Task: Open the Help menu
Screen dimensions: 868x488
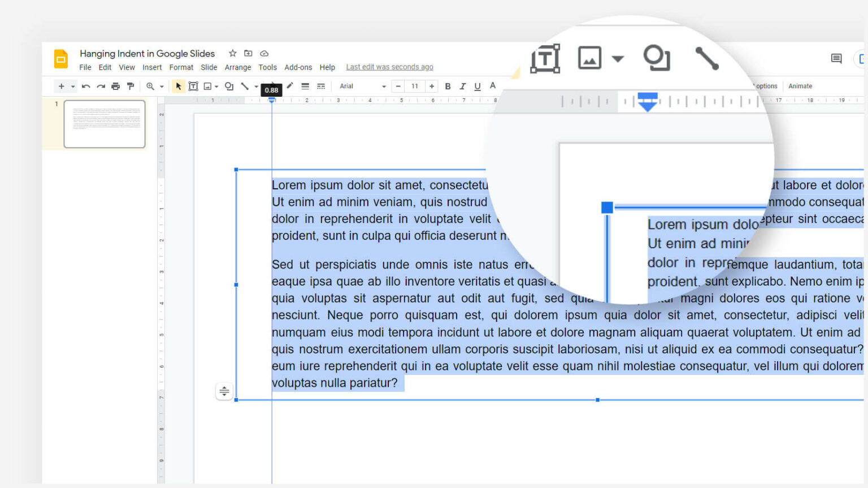Action: point(327,67)
